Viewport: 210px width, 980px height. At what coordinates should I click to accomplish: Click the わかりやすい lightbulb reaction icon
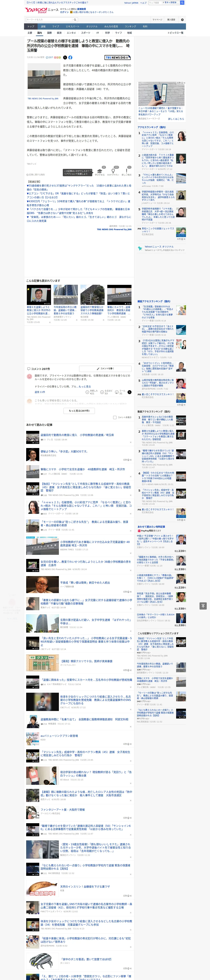[113, 171]
